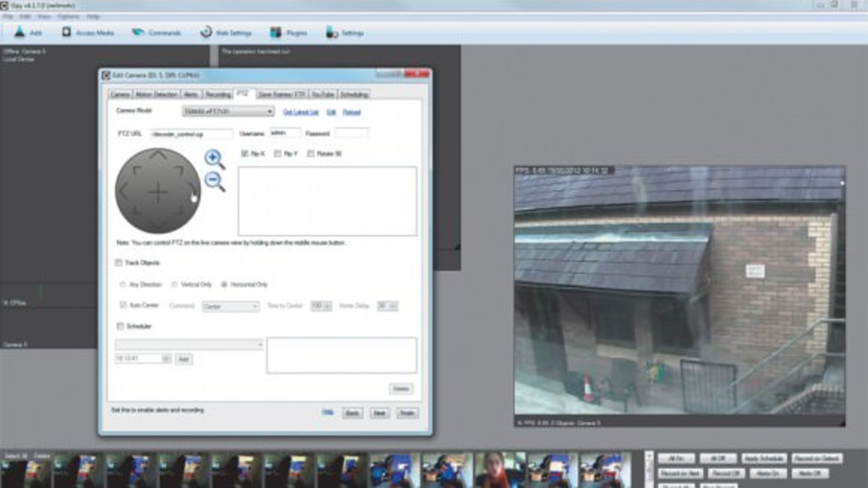Toggle the Auto Center checkbox
Viewport: 868px width, 488px height.
(x=123, y=305)
